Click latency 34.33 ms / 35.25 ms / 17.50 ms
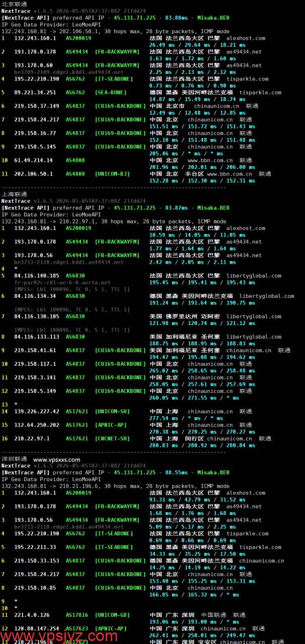The image size is (305, 644). [x=190, y=554]
